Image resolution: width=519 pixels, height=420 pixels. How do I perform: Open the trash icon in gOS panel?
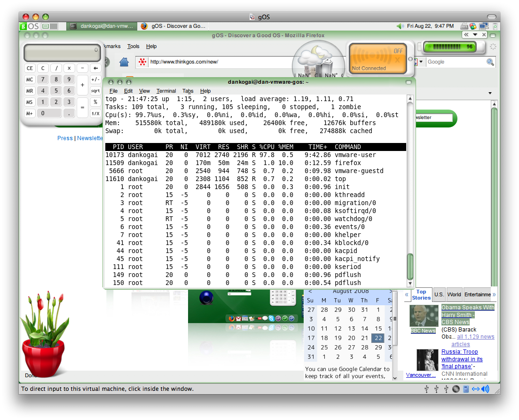495,26
